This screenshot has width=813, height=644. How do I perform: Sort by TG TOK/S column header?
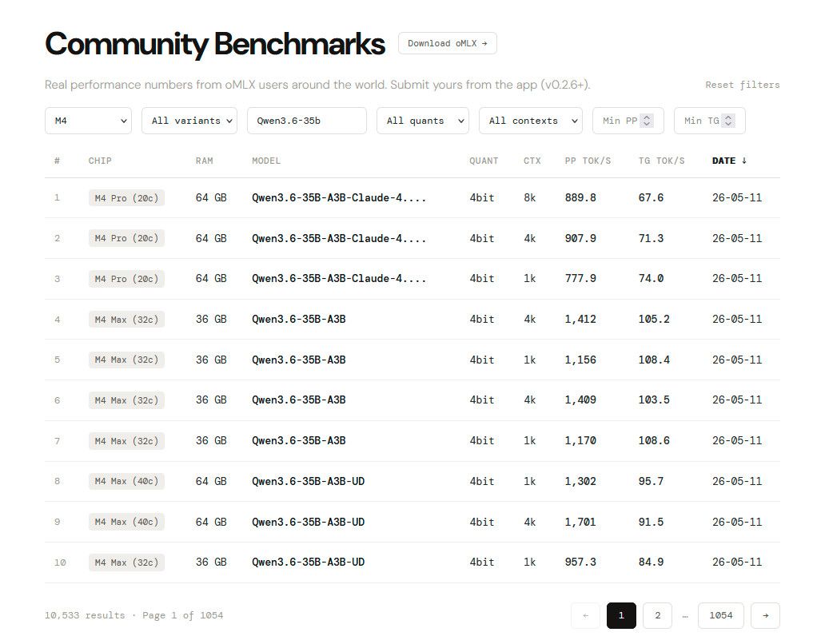pos(662,161)
